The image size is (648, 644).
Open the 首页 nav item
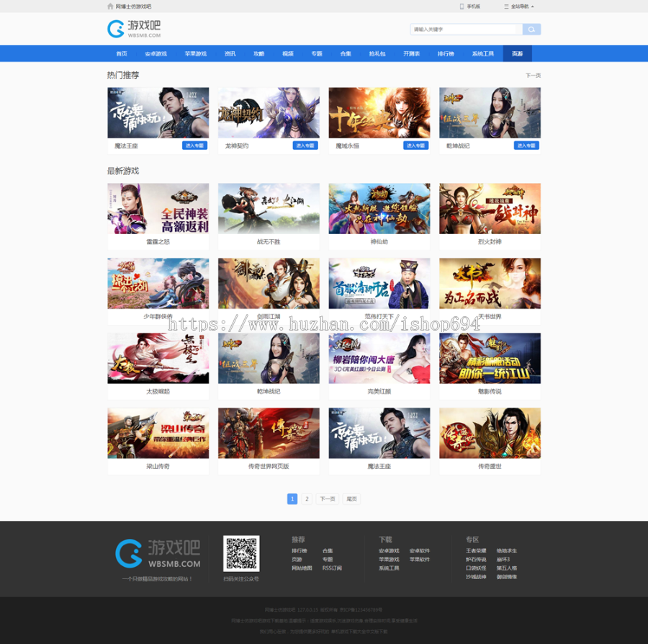(x=122, y=54)
